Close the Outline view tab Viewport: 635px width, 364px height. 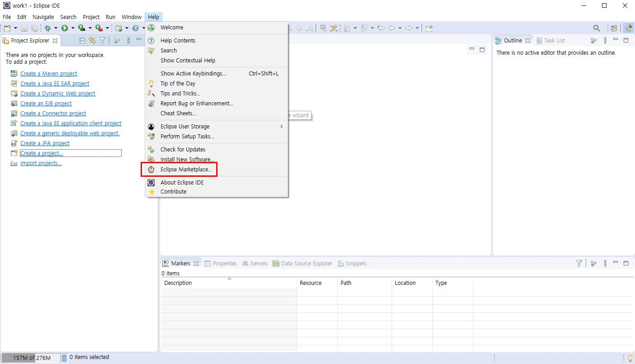coord(527,41)
